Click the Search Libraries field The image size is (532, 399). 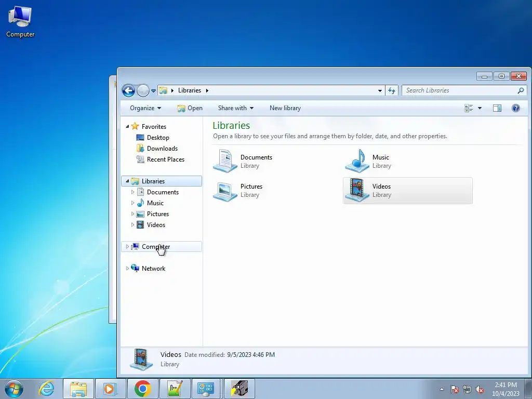click(464, 90)
